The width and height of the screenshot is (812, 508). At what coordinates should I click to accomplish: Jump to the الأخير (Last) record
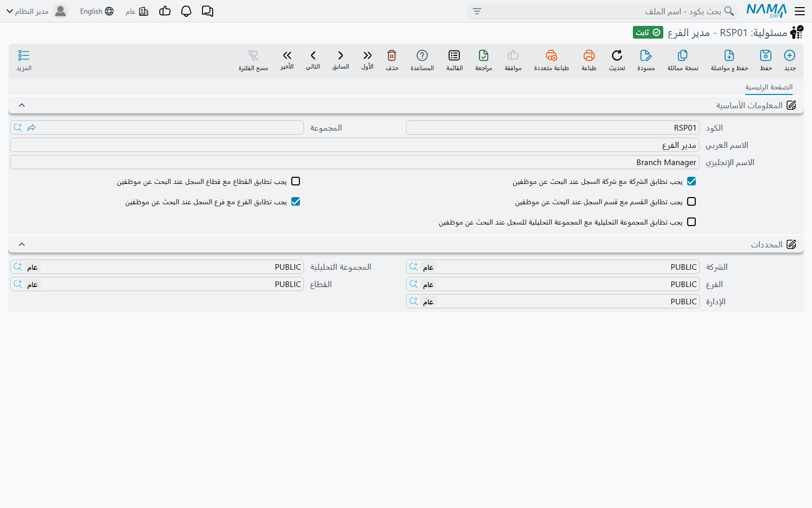tap(287, 59)
